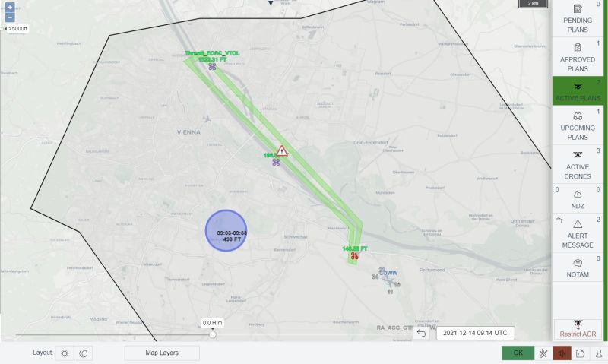This screenshot has height=364, width=608.
Task: Toggle the red alert sound mute button
Action: (x=562, y=353)
